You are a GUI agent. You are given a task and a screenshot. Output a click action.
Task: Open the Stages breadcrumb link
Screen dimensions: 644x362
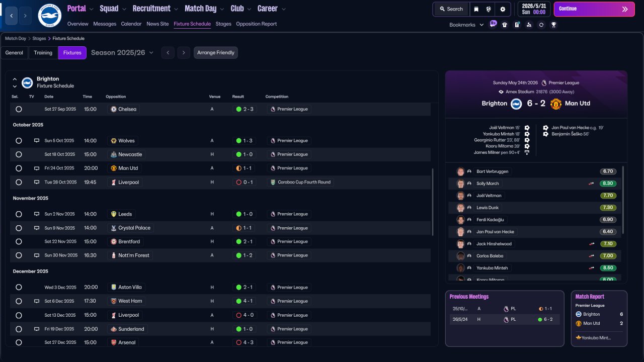[x=39, y=38]
